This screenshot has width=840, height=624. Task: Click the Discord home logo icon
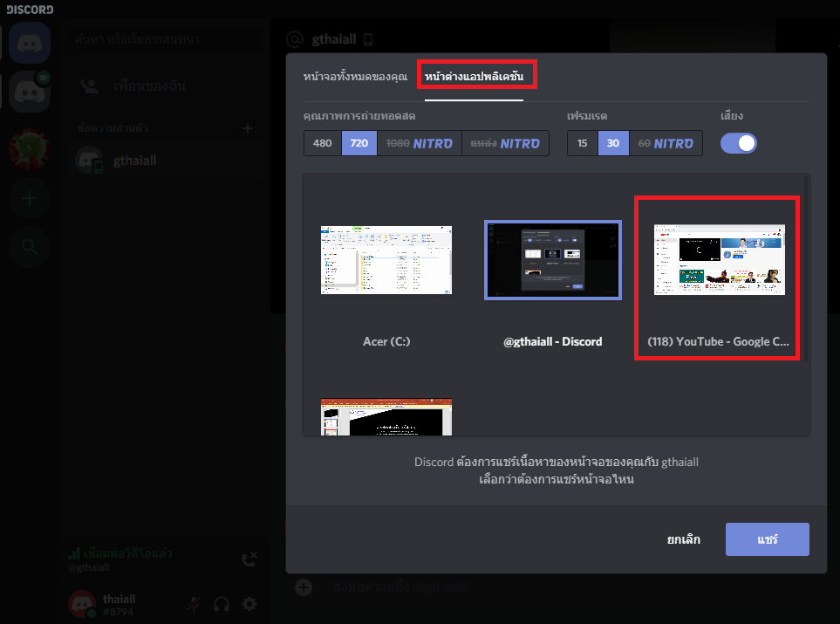(30, 43)
